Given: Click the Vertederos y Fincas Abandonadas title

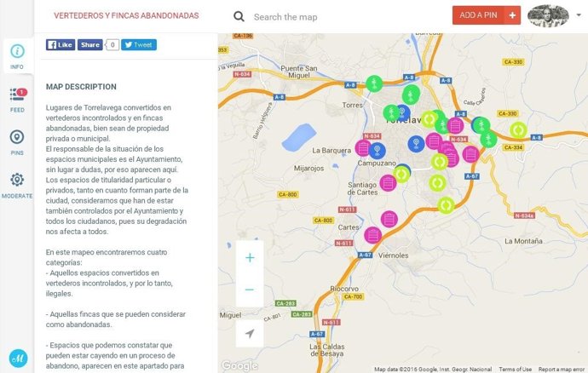Looking at the screenshot, I should (x=126, y=16).
